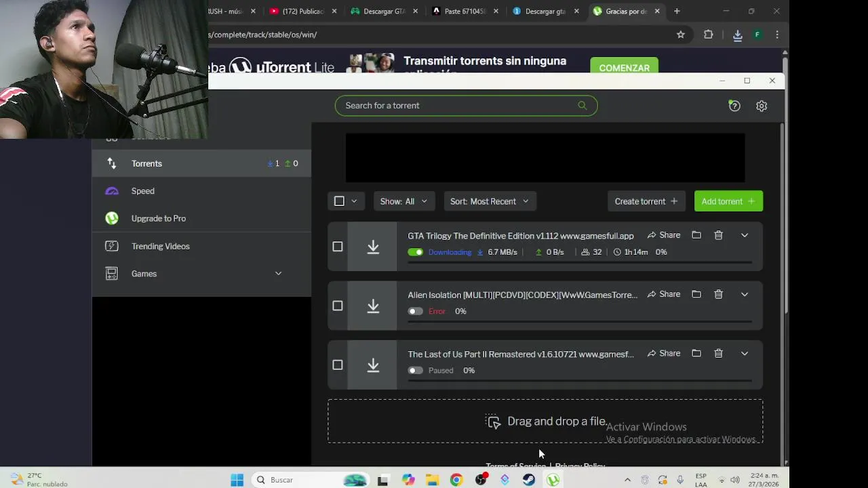
Task: Switch to the Descargar gta browser tab
Action: pos(546,11)
